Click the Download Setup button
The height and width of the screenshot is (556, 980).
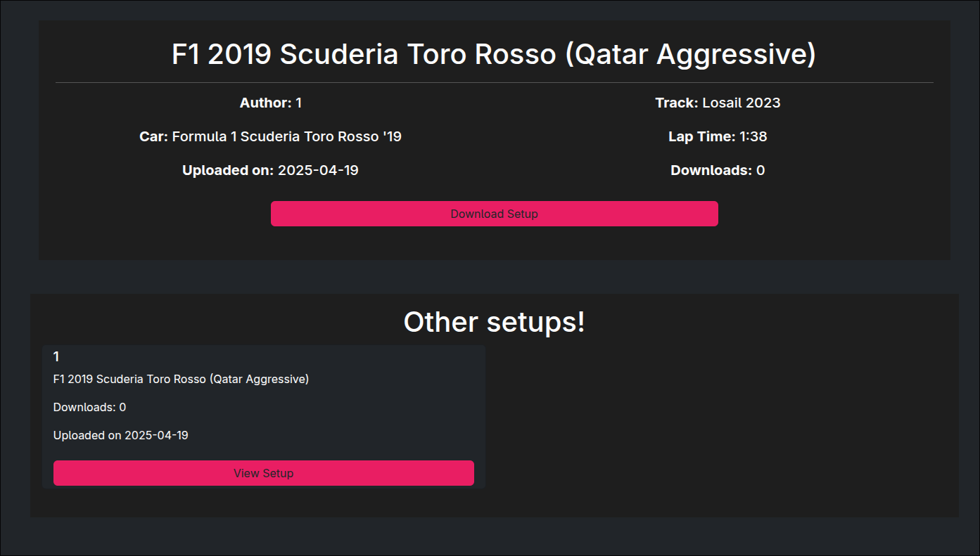[x=494, y=214]
